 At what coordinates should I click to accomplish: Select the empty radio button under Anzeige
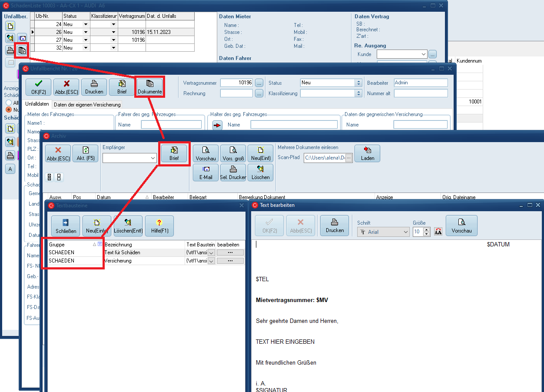9,103
